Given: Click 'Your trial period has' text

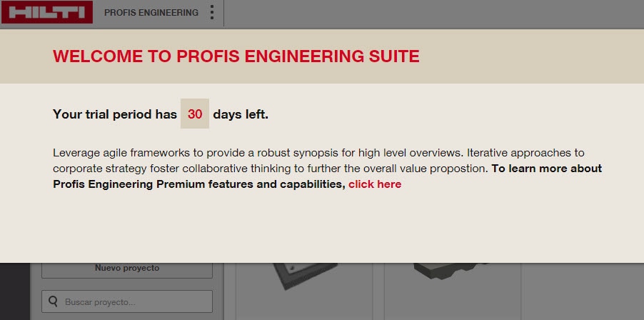Looking at the screenshot, I should [114, 114].
